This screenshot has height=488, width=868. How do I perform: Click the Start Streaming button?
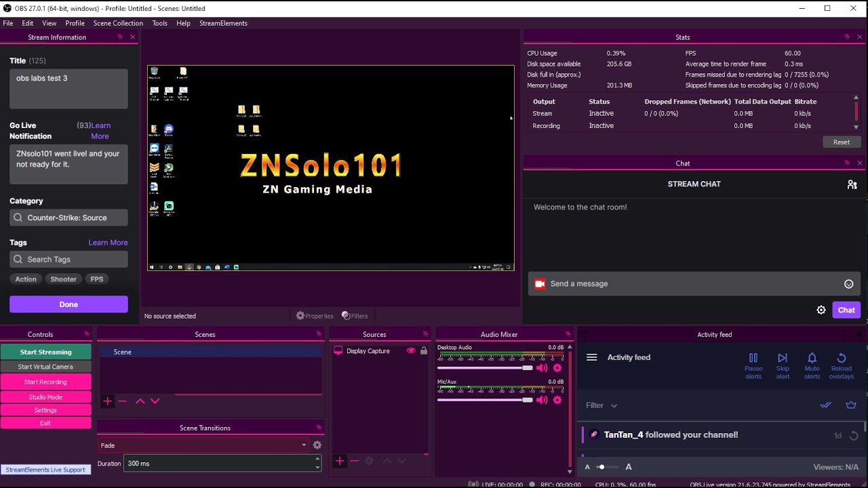pyautogui.click(x=45, y=352)
